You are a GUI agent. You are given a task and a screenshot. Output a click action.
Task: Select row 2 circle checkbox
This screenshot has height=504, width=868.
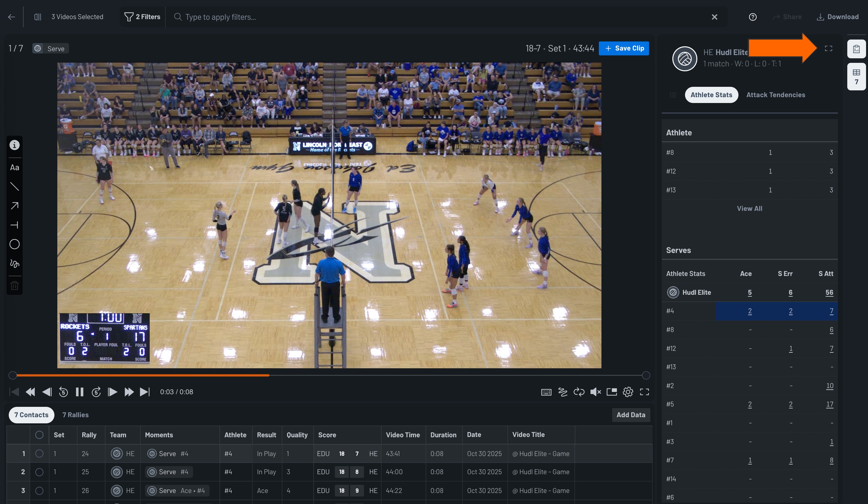click(x=39, y=472)
